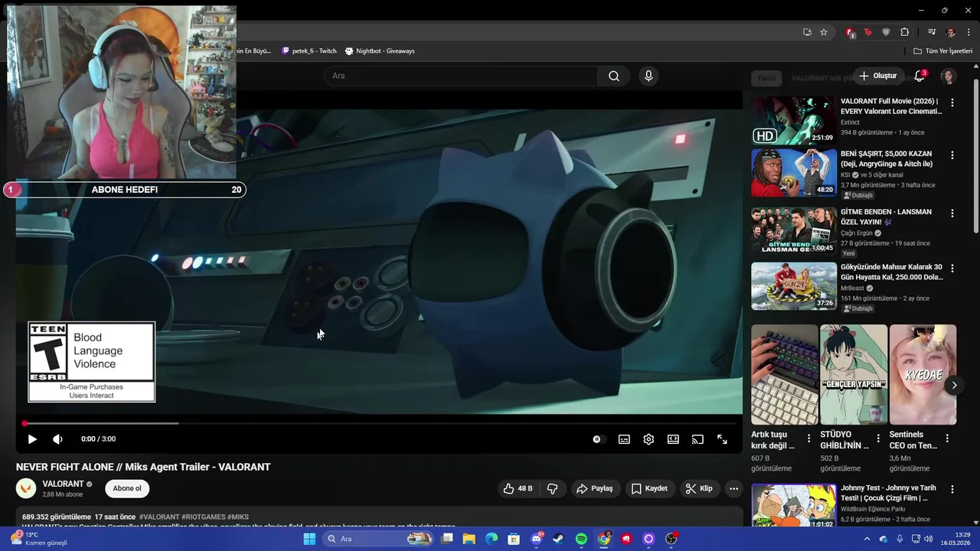Open more actions menu beside Klip

point(733,488)
